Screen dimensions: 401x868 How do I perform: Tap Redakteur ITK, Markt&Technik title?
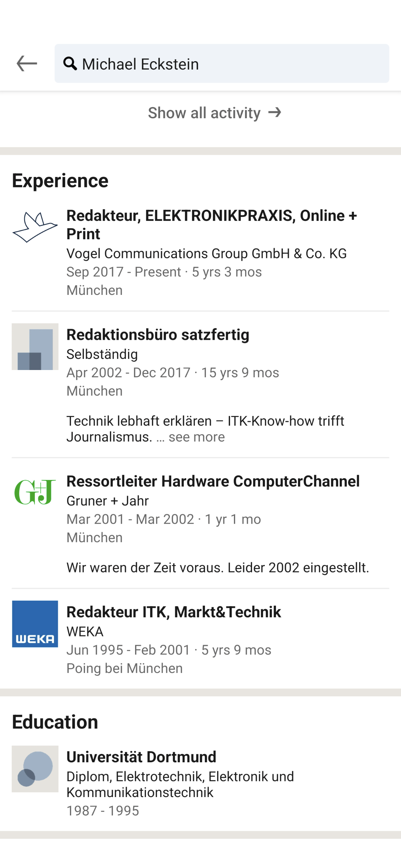(174, 612)
